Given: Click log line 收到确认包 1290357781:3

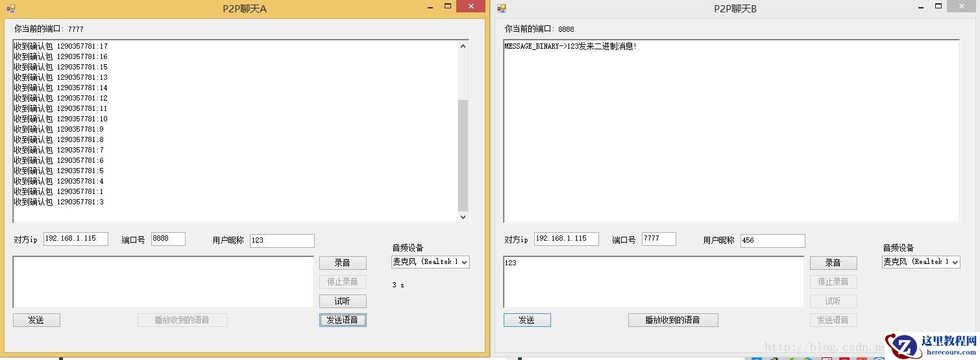Looking at the screenshot, I should point(58,202).
